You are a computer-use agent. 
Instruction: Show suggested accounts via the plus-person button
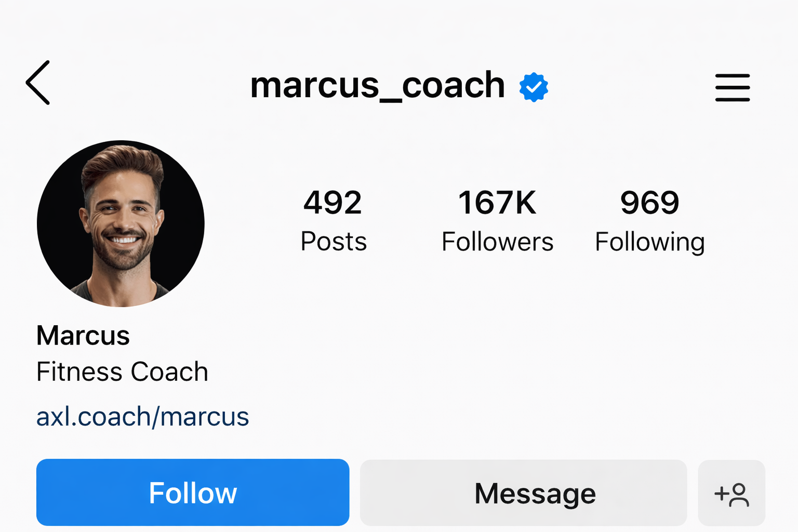pos(731,493)
